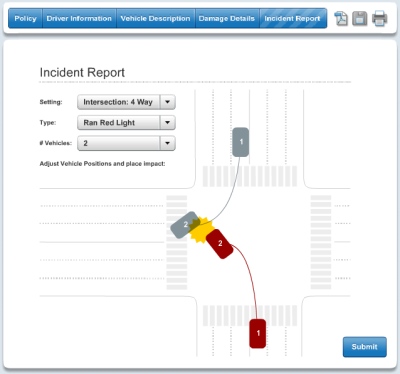400x374 pixels.
Task: Click the yellow impact burst marker
Action: tap(201, 229)
